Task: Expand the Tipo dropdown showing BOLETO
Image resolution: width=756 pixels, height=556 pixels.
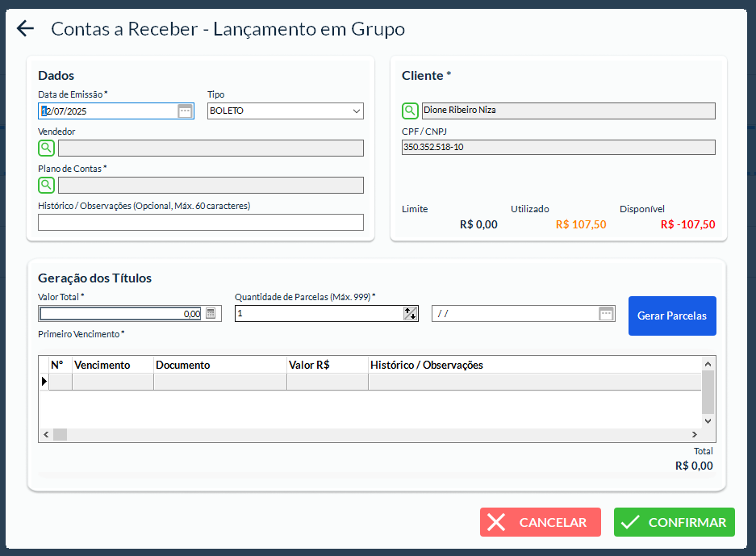Action: pos(356,111)
